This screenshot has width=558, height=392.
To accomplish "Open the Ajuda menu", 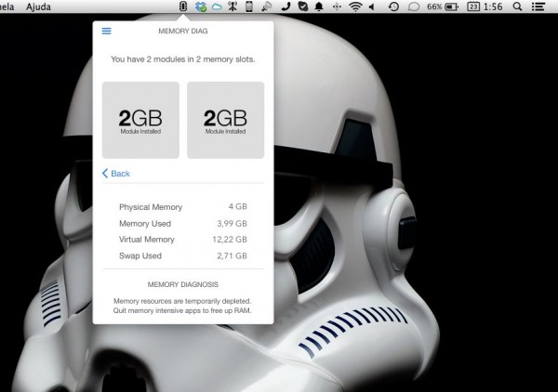I will (x=38, y=7).
